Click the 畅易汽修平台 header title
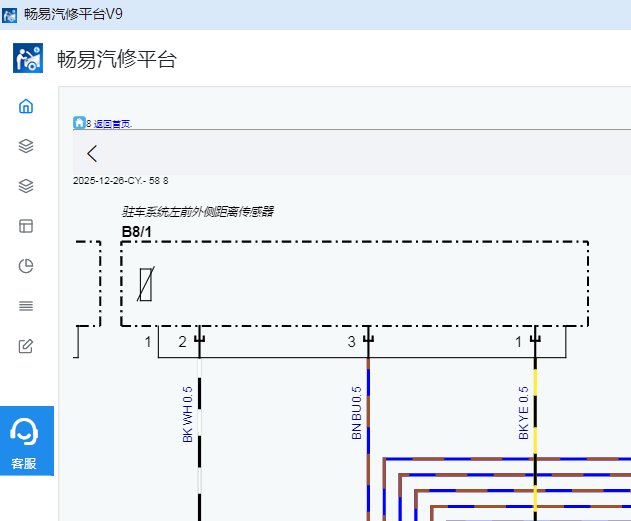 point(117,59)
